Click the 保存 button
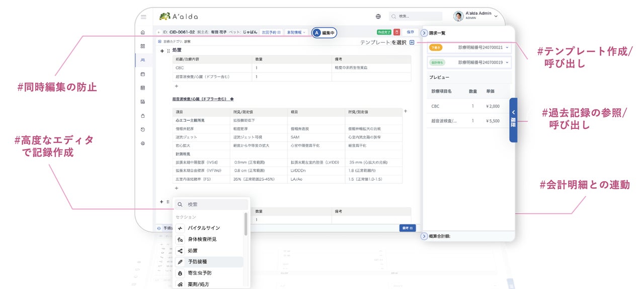 (410, 32)
